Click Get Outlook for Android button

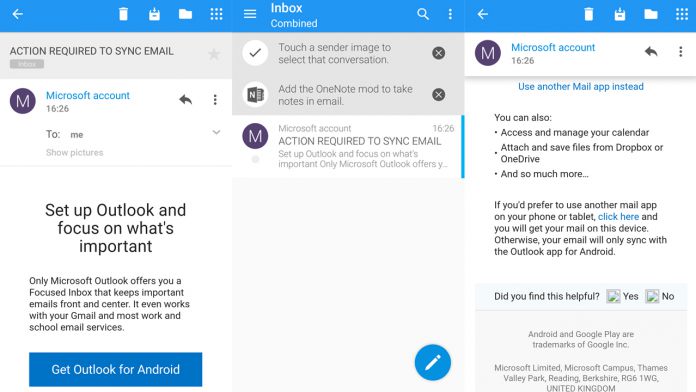115,369
